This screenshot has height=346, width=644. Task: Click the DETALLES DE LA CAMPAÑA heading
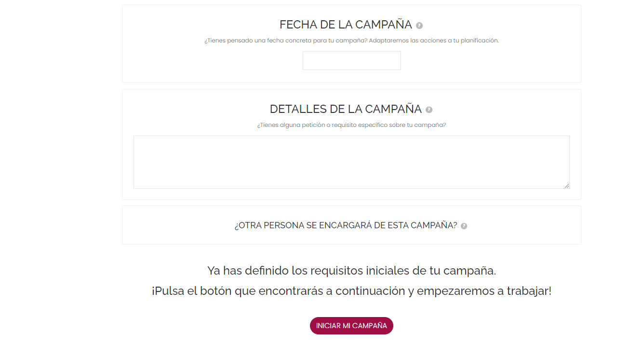[x=346, y=109]
